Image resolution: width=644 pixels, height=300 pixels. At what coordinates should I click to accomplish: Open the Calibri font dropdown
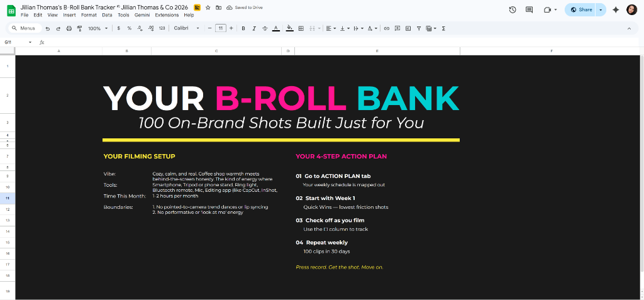(x=187, y=28)
